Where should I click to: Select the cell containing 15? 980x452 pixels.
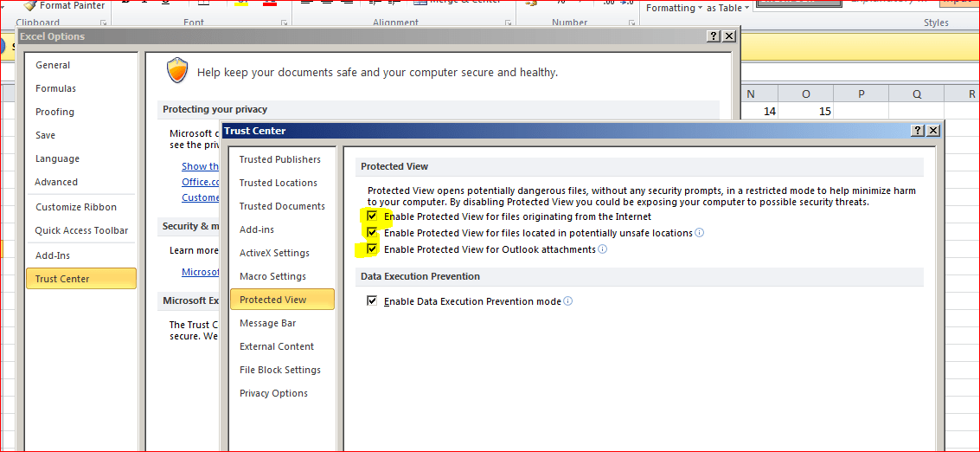tap(805, 111)
